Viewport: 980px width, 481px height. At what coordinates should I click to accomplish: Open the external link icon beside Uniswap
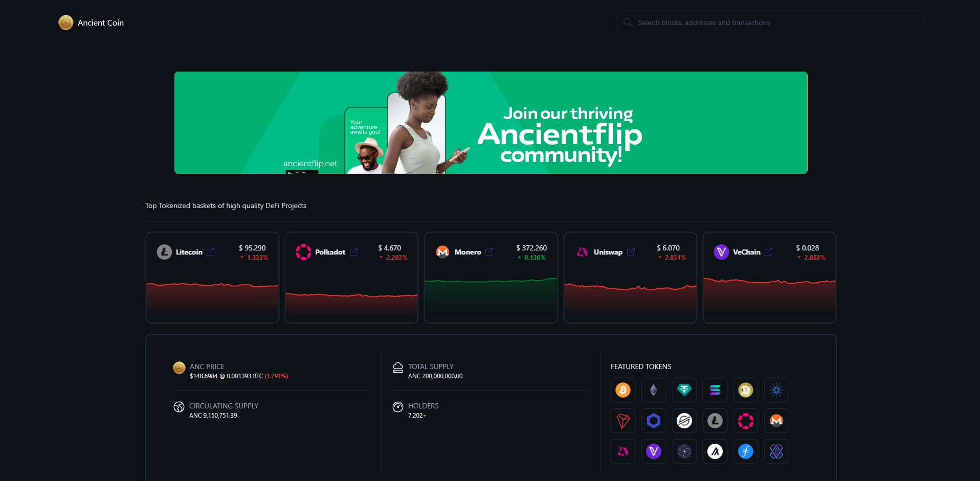click(x=631, y=252)
